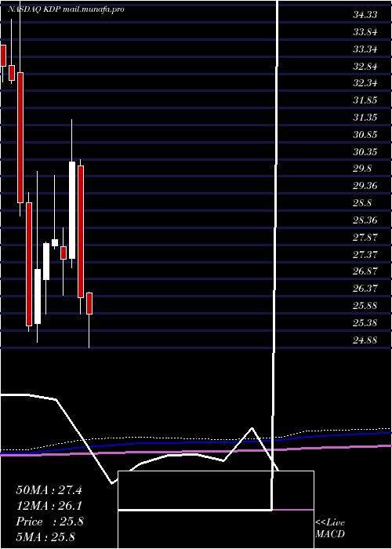The image size is (392, 549).
Task: Click the '5MA : 25.8' indicator value
Action: click(x=45, y=536)
